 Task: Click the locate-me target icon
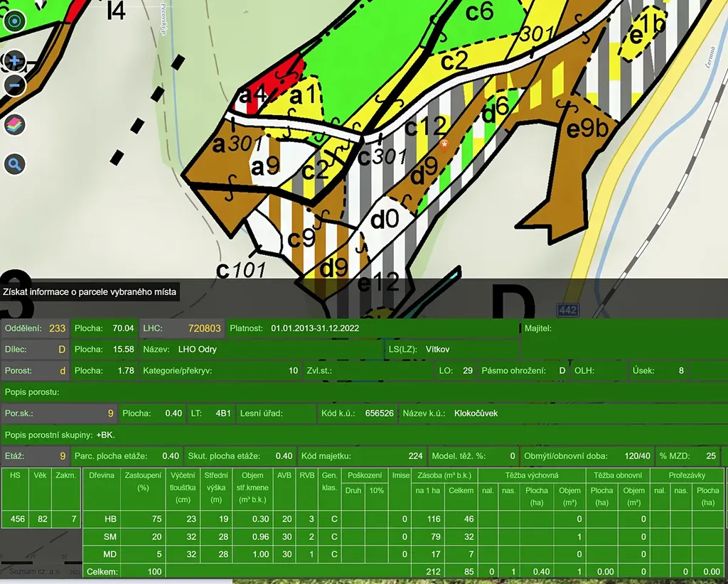point(14,21)
